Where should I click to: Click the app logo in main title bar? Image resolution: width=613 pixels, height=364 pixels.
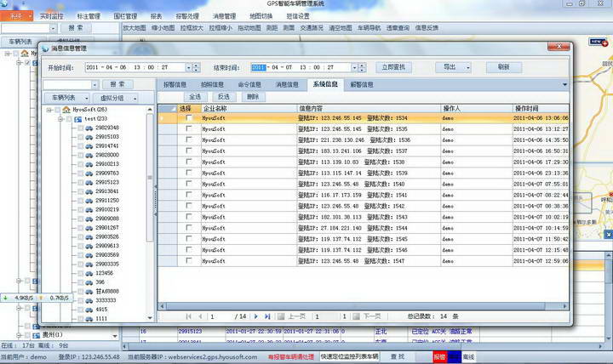[x=4, y=3]
